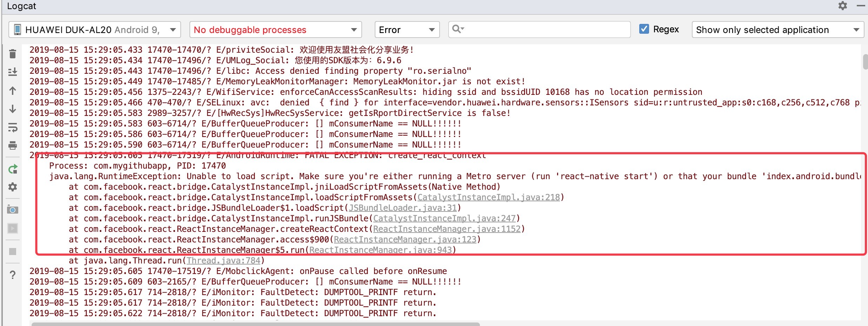868x326 pixels.
Task: Click the scroll to end icon
Action: click(13, 72)
